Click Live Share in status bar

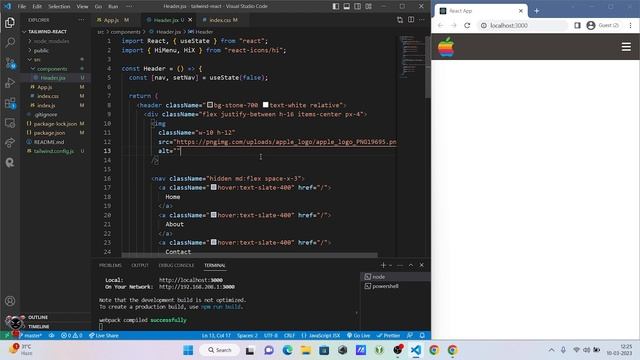click(x=104, y=336)
